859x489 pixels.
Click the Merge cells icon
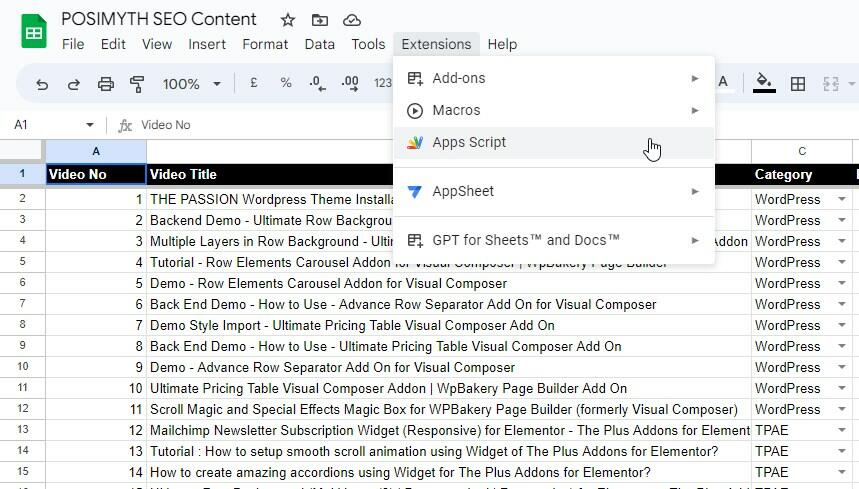(831, 84)
